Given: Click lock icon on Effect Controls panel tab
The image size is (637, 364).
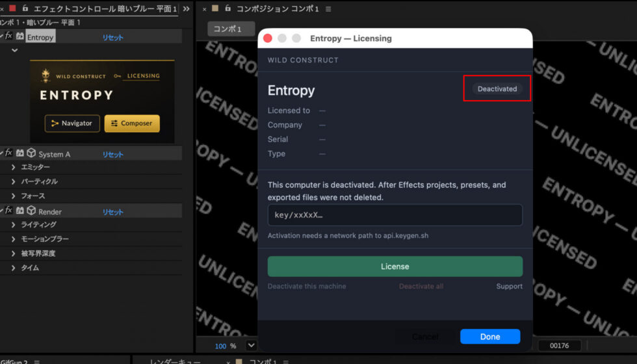Looking at the screenshot, I should [25, 8].
